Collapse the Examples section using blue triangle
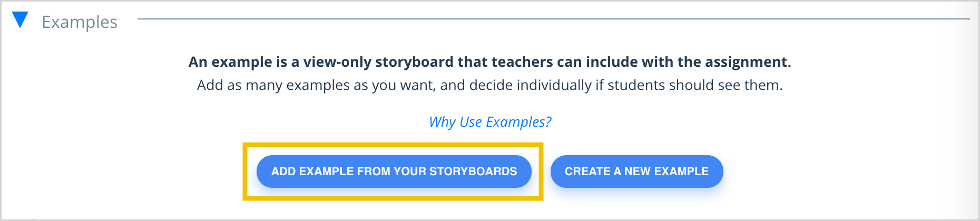The image size is (980, 221). (20, 19)
